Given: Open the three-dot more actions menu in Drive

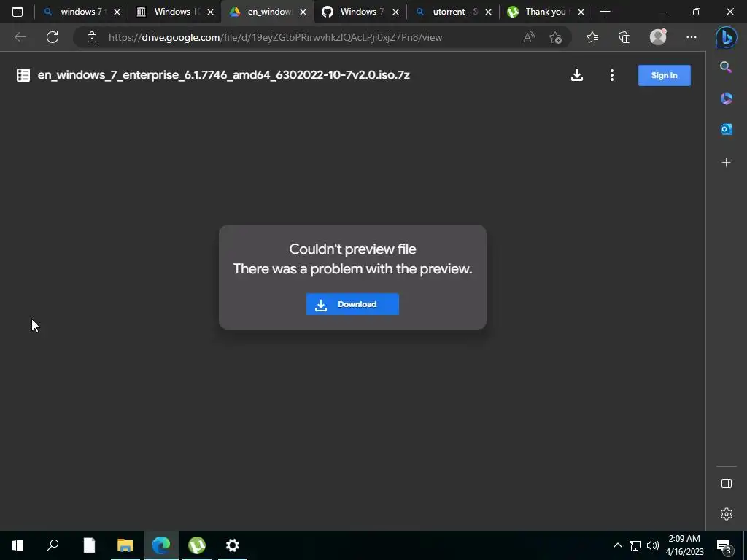Looking at the screenshot, I should (612, 75).
